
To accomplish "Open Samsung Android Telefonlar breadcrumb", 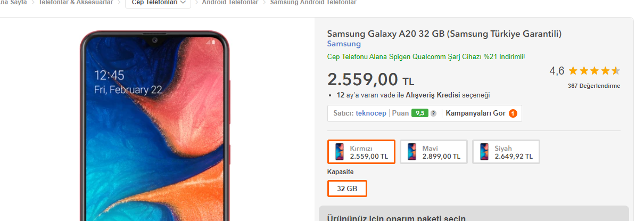I will click(313, 3).
